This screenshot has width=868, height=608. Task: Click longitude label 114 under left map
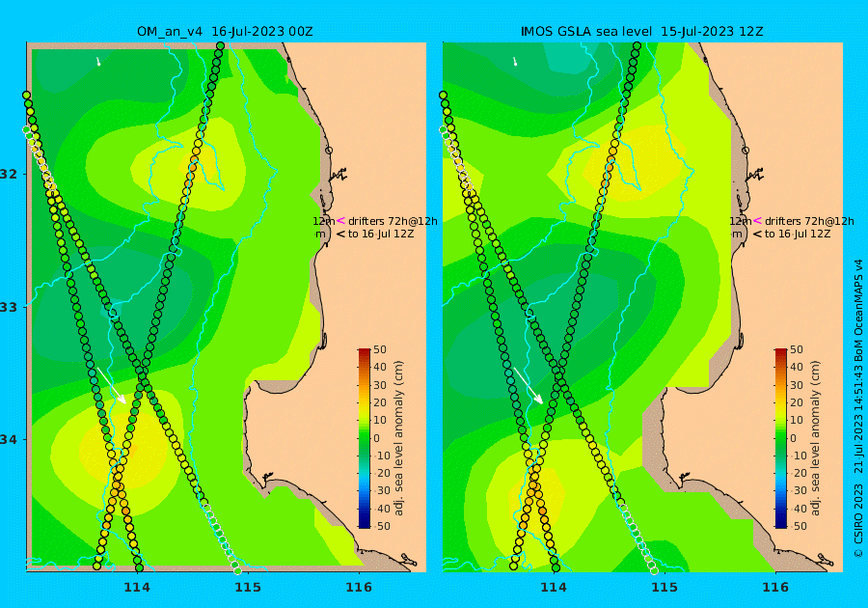pos(137,587)
